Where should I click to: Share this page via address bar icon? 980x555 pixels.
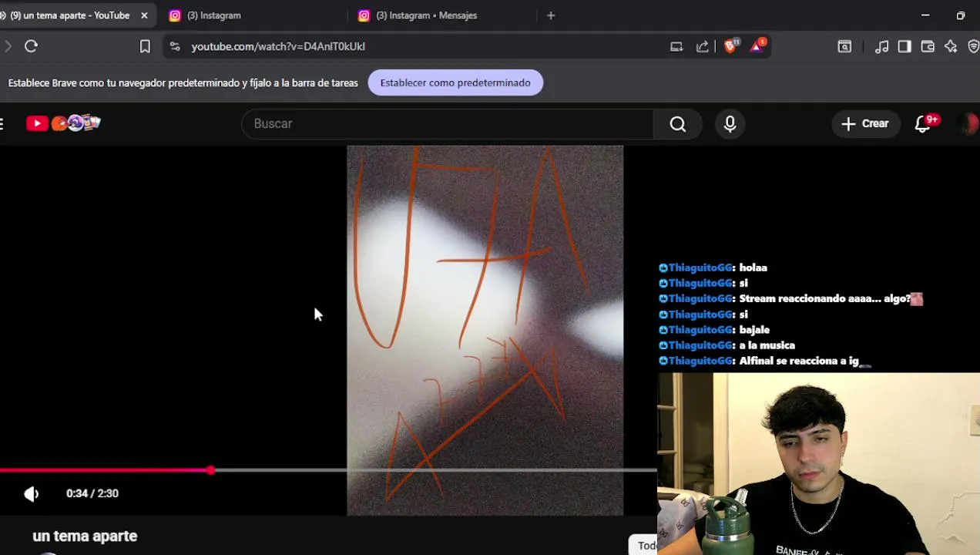click(702, 46)
